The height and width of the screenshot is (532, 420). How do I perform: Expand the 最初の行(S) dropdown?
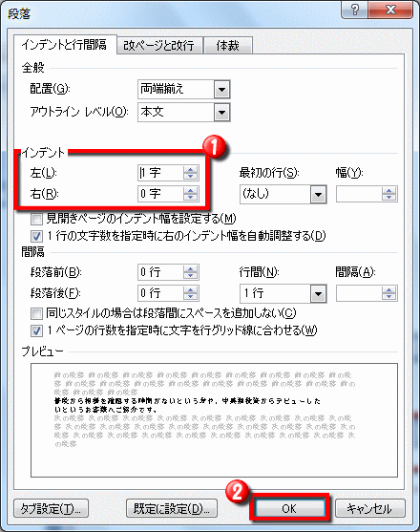(x=318, y=195)
